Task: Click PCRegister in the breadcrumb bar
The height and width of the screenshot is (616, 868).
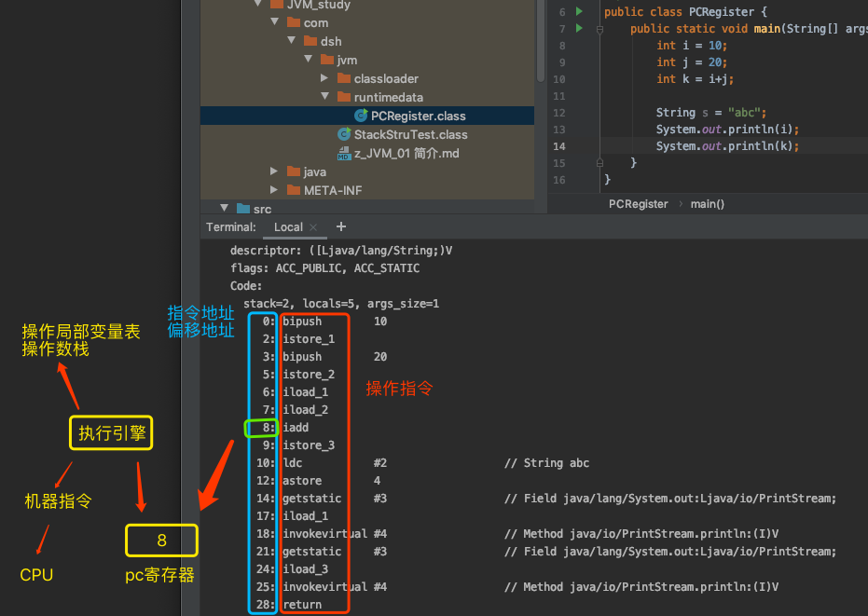Action: click(639, 204)
